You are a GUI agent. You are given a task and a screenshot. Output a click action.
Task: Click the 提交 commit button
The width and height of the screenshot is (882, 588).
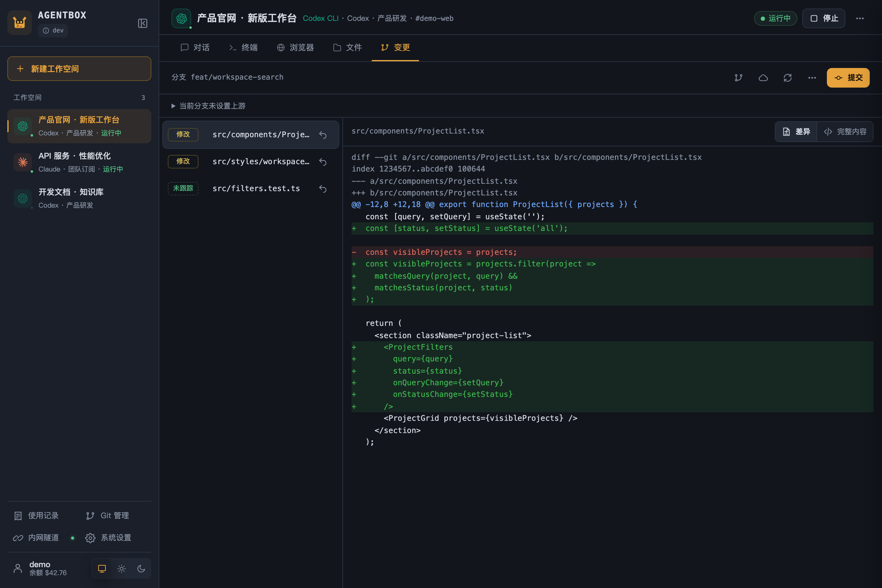[x=848, y=77]
